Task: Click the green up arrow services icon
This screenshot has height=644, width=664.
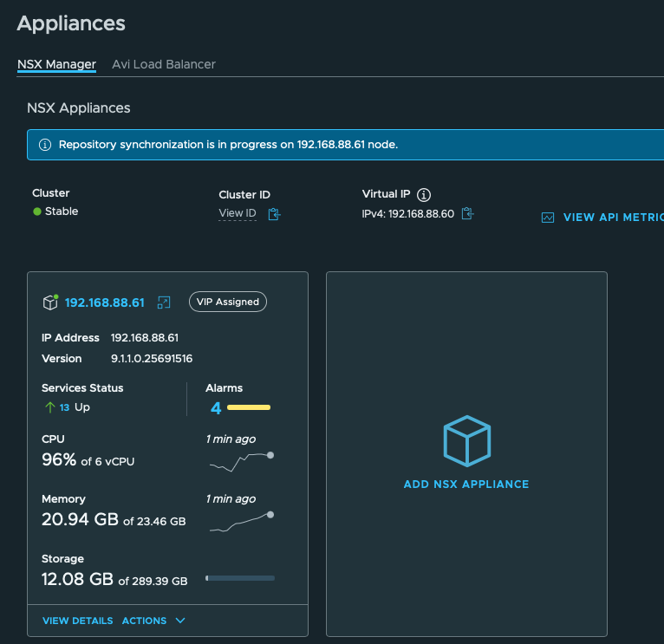Action: click(50, 407)
